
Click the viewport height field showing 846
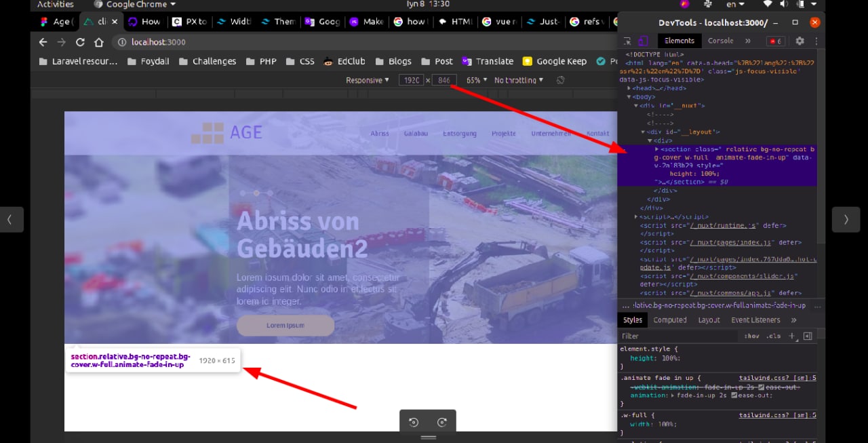[444, 80]
